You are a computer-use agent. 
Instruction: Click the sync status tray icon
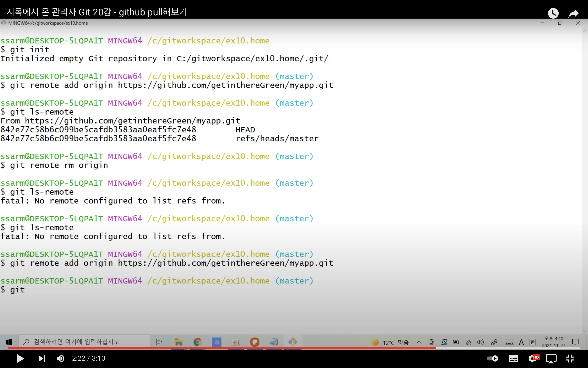pos(444,342)
